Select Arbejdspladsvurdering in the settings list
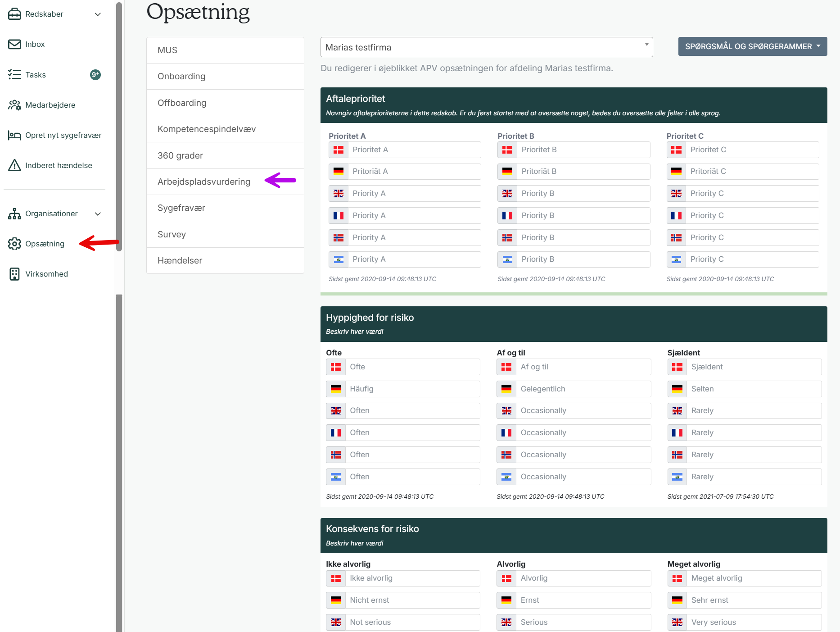The width and height of the screenshot is (840, 632). tap(225, 182)
